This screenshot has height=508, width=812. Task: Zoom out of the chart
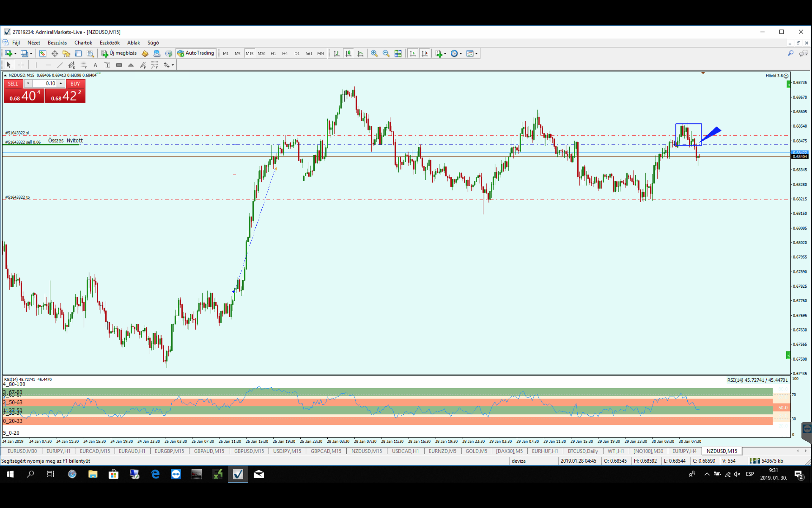coord(386,53)
